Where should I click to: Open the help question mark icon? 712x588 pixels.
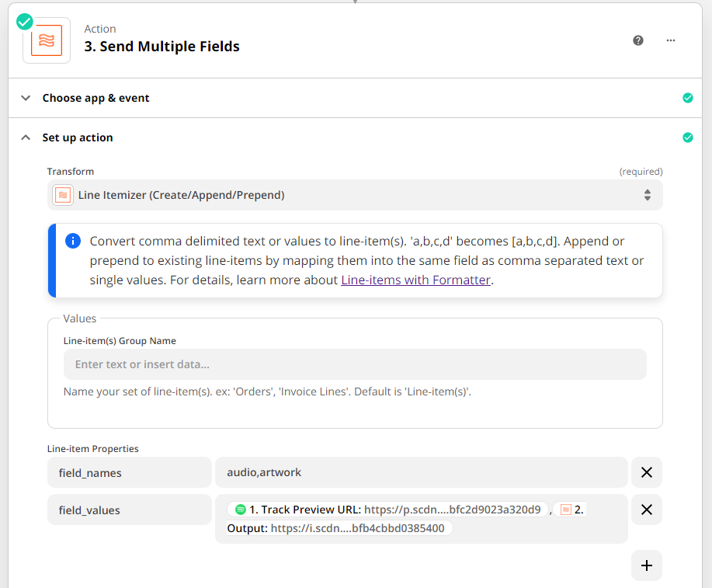pyautogui.click(x=638, y=40)
